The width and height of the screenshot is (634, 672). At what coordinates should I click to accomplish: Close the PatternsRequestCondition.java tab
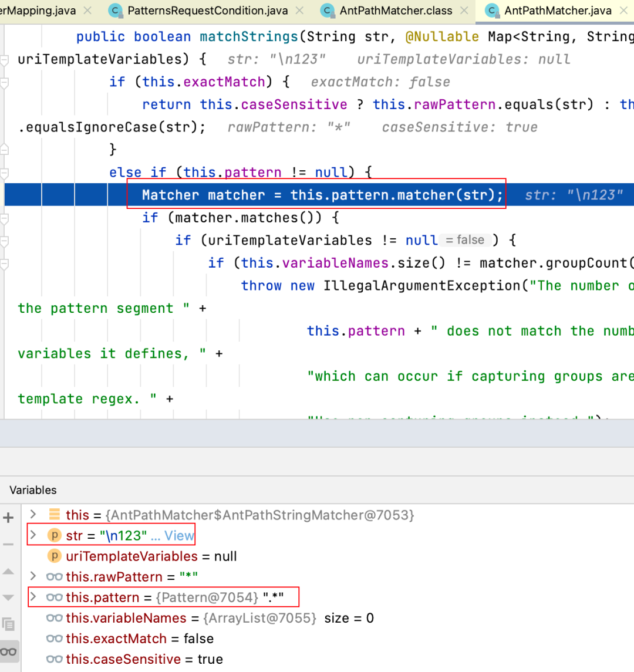tap(300, 11)
